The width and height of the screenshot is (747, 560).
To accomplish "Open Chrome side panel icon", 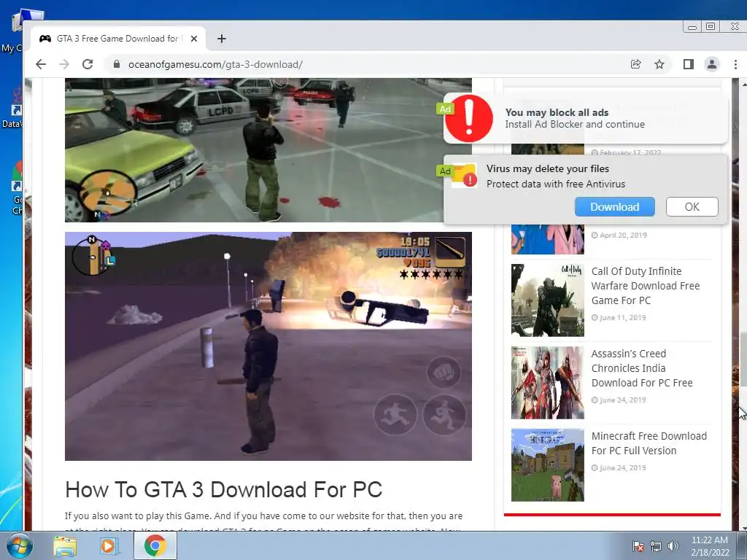I will (688, 64).
